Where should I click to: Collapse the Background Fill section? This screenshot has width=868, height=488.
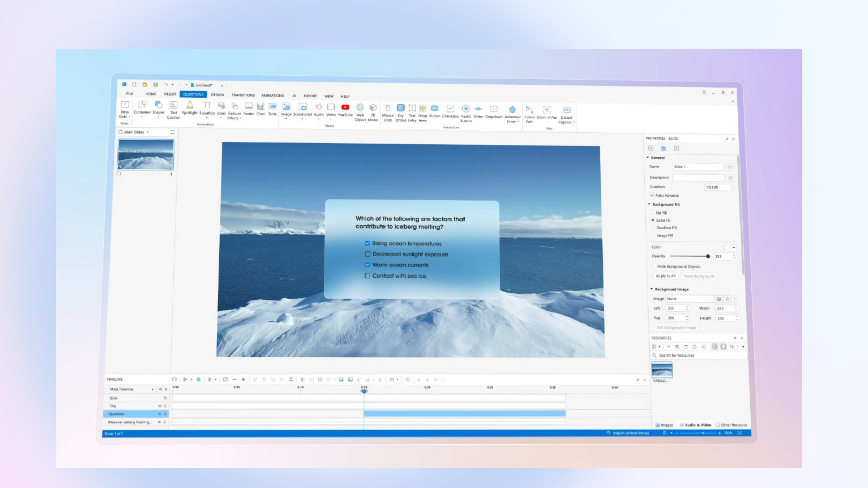click(x=649, y=204)
